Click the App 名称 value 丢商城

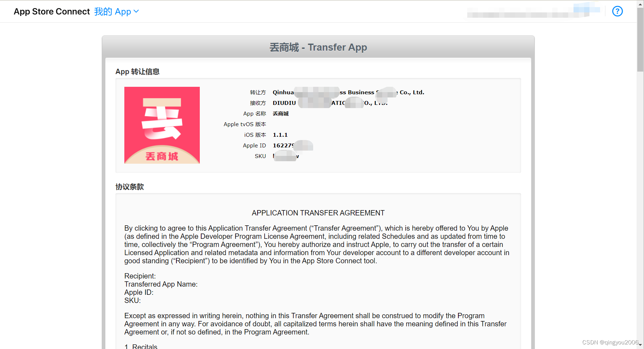point(281,114)
